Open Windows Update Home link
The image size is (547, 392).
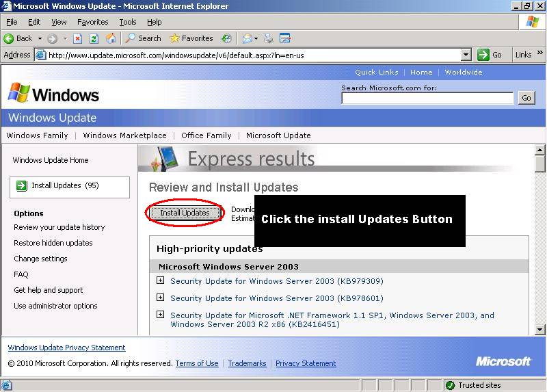point(51,160)
